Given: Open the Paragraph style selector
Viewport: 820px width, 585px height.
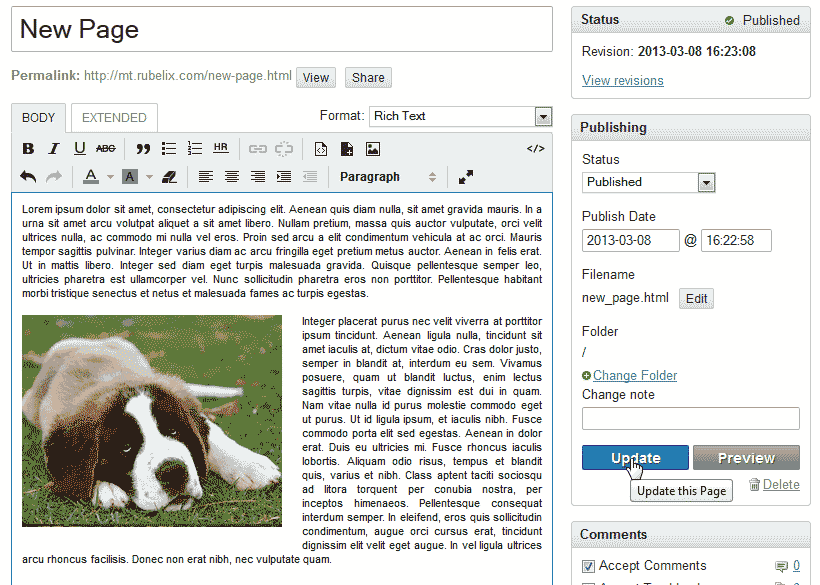Looking at the screenshot, I should tap(388, 177).
